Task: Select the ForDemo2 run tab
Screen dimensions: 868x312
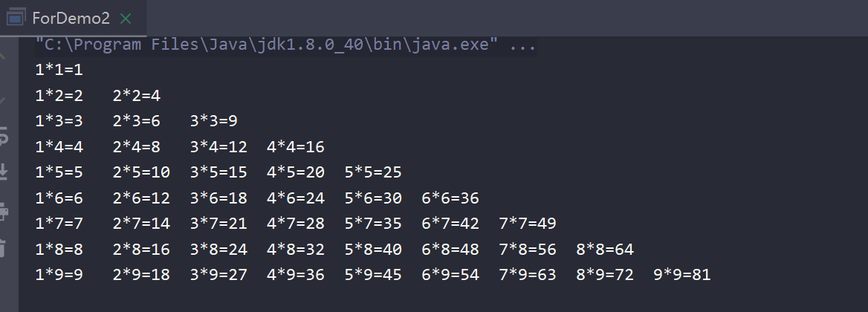Action: pyautogui.click(x=71, y=19)
